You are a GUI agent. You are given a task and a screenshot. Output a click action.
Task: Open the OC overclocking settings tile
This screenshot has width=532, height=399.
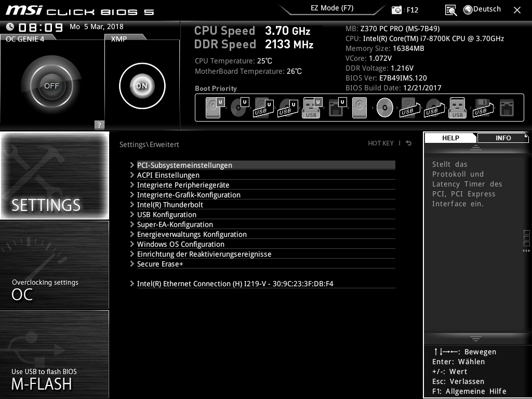pos(55,265)
